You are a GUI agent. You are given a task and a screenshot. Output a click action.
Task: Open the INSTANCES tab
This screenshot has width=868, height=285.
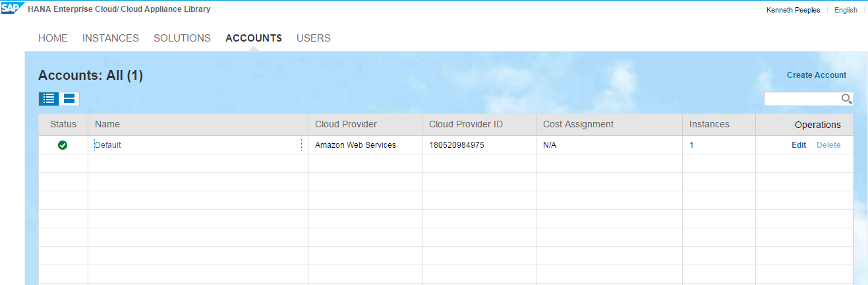pos(111,38)
